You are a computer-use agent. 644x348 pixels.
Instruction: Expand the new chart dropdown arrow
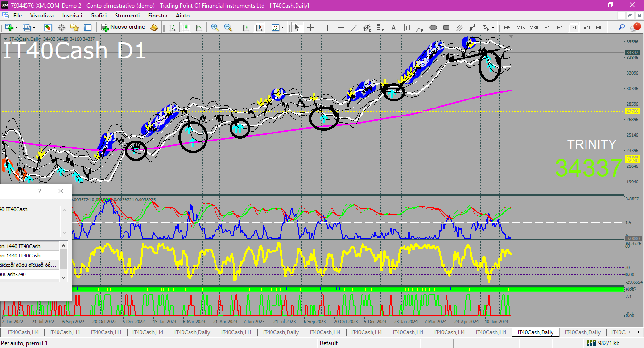(x=16, y=27)
